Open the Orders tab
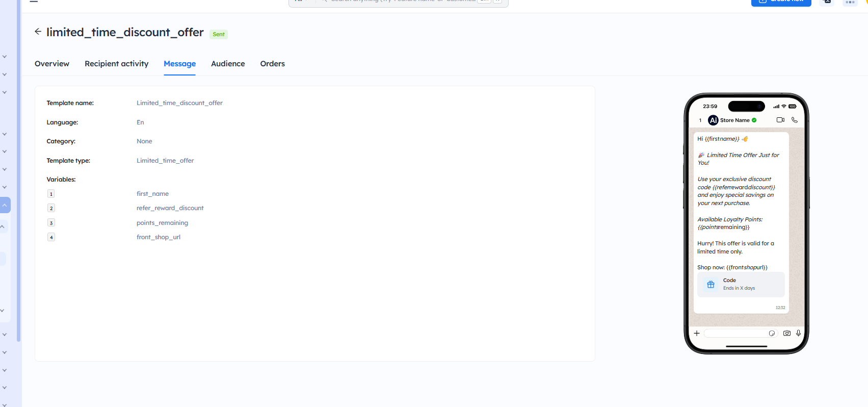This screenshot has width=868, height=407. coord(272,64)
